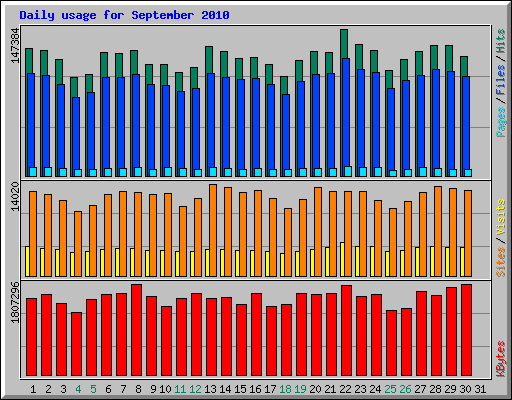This screenshot has height=400, width=512.
Task: Click the cyan Pages bar for day 8
Action: click(x=138, y=172)
